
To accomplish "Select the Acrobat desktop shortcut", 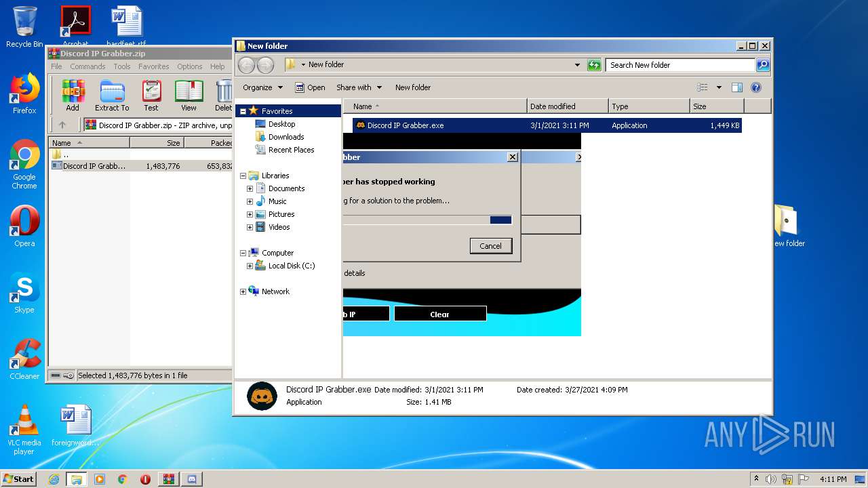I will pos(75,26).
